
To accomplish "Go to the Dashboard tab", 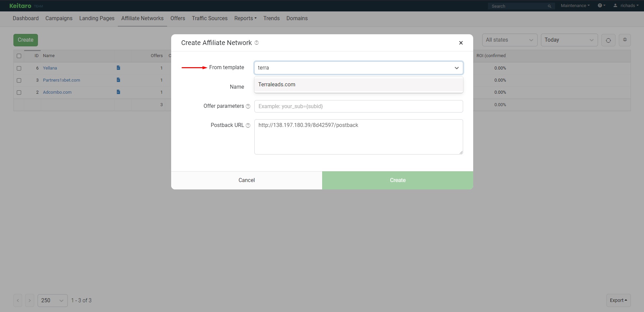I will click(26, 18).
